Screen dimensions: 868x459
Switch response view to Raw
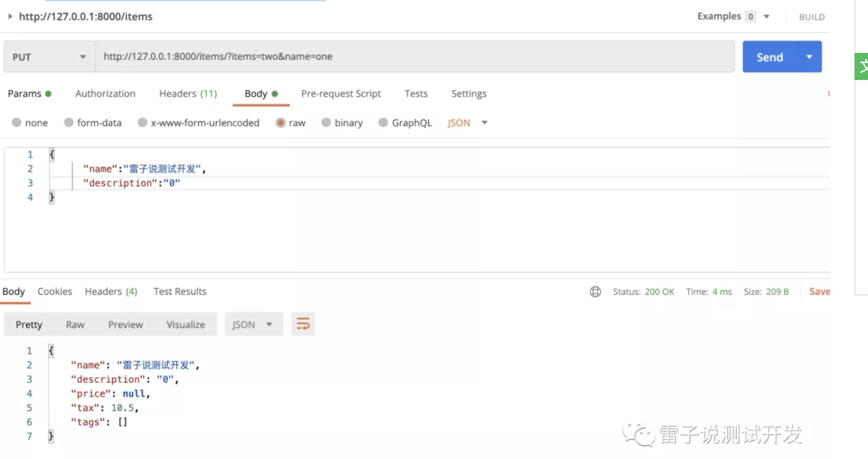tap(75, 324)
